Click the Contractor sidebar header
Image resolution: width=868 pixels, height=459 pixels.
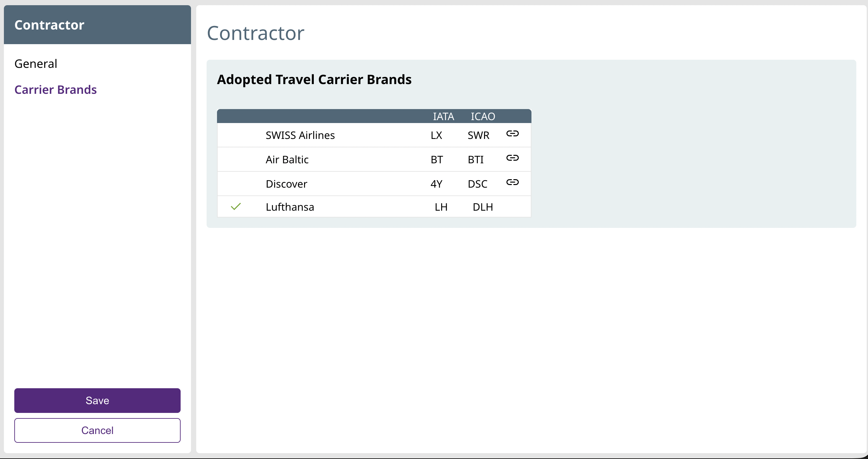pos(49,25)
